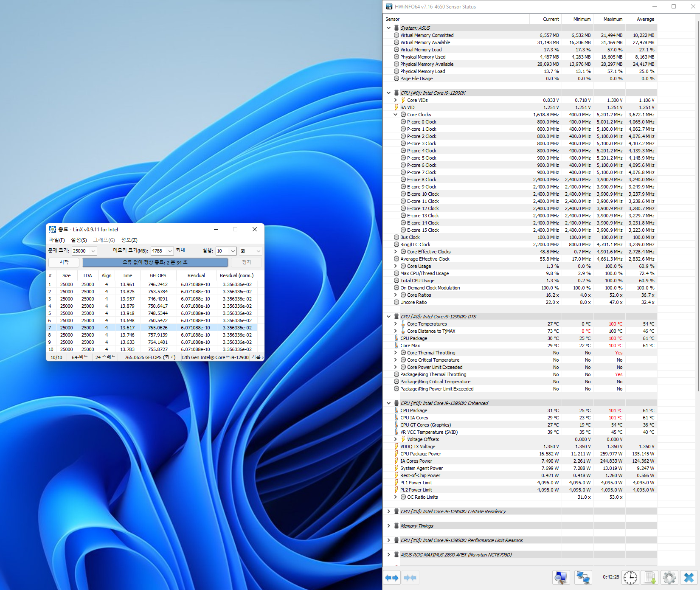Select result row 7 with 765.0626 GFLOPS
Image resolution: width=700 pixels, height=590 pixels.
click(152, 328)
